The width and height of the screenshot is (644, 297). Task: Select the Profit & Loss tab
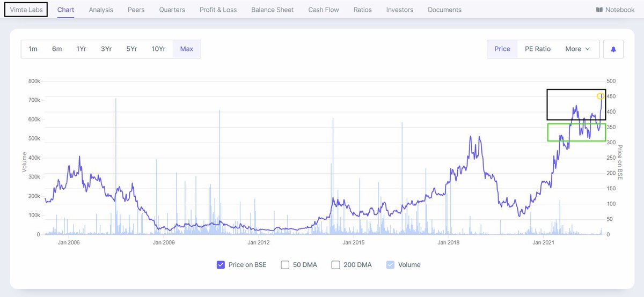[218, 10]
